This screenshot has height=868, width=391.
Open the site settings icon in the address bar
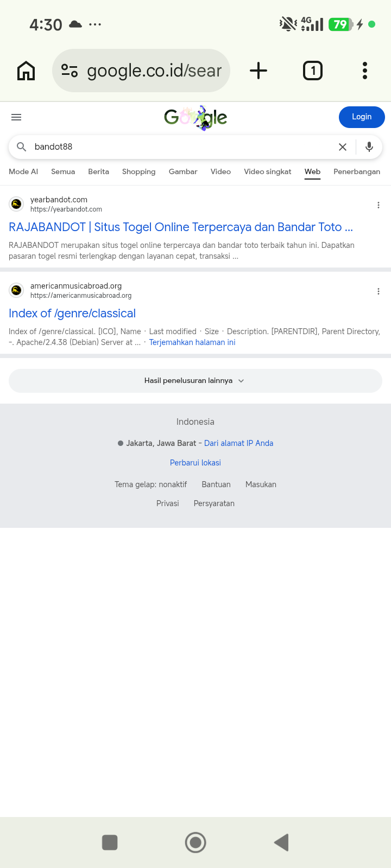70,71
